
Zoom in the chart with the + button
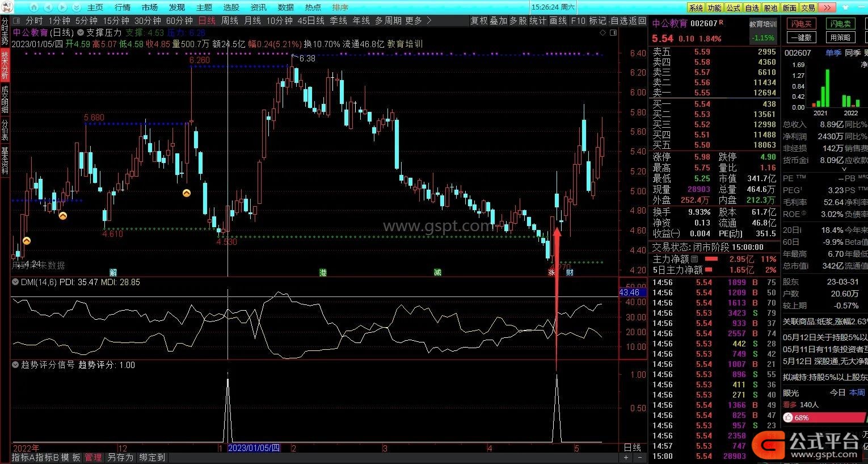tap(626, 457)
